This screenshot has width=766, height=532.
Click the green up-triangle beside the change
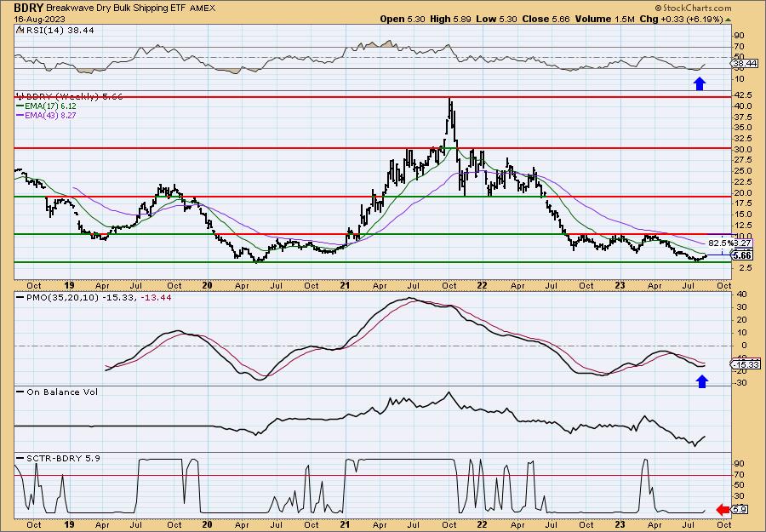pos(728,20)
